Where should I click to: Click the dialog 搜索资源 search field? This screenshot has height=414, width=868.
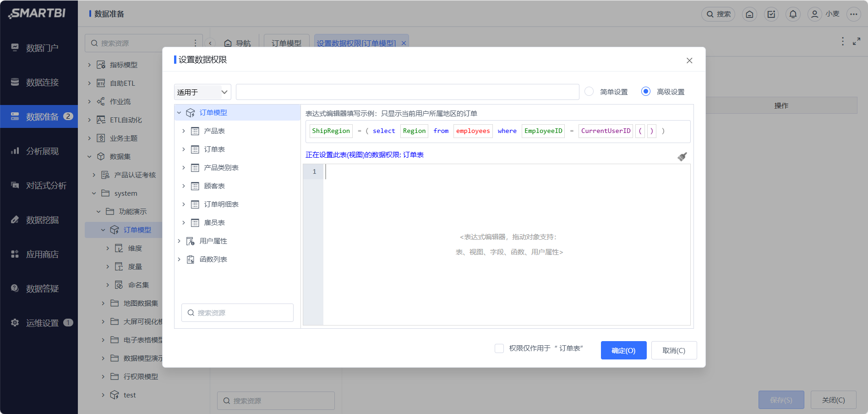[237, 313]
